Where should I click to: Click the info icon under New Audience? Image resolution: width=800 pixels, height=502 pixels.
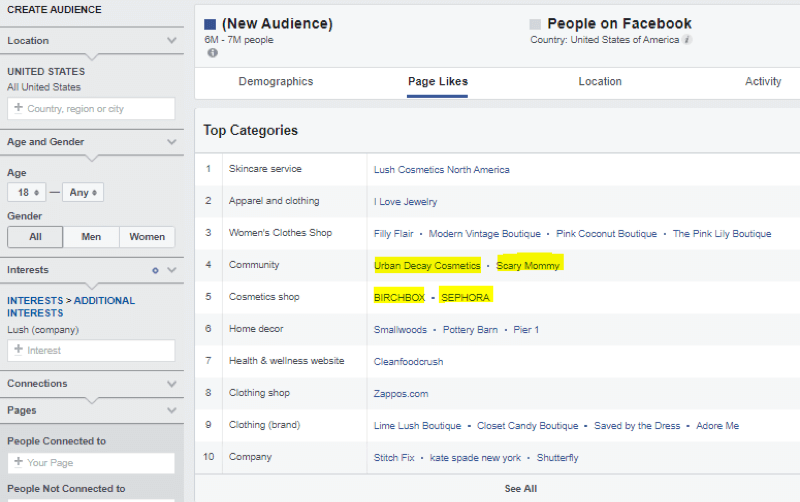point(213,53)
